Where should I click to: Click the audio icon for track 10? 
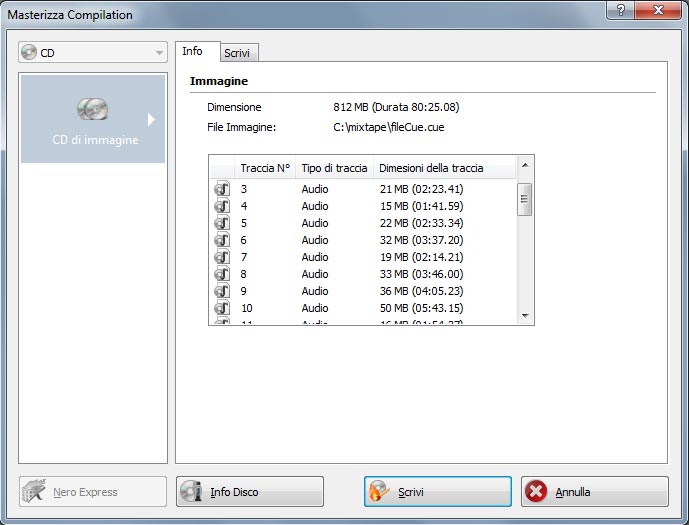coord(222,308)
